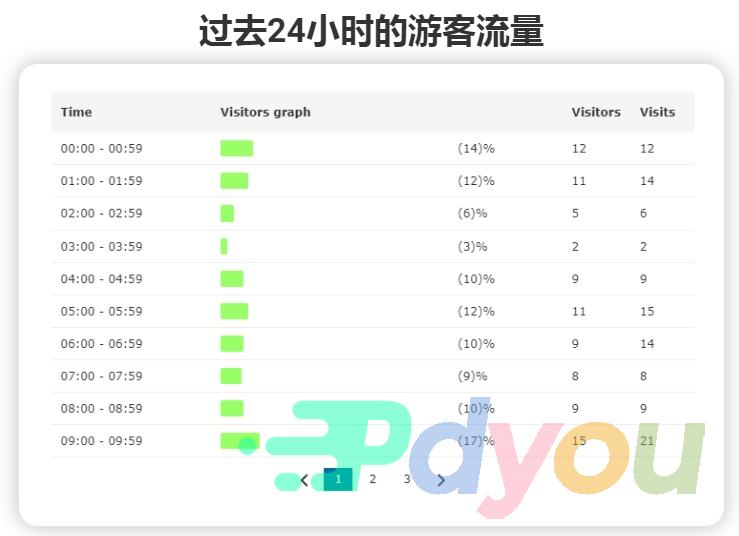
Task: Click the Visitors column header
Action: [x=596, y=112]
